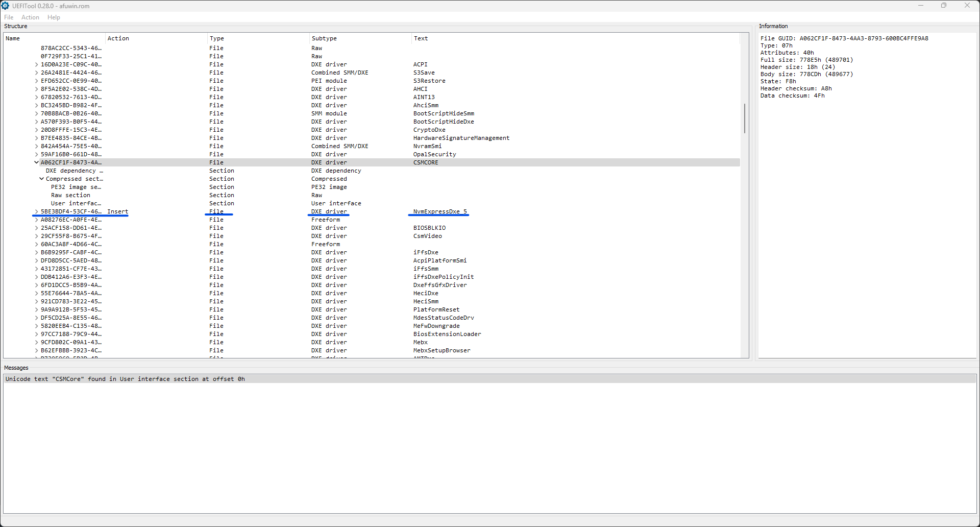Select the DXE dependency section row

tap(372, 171)
